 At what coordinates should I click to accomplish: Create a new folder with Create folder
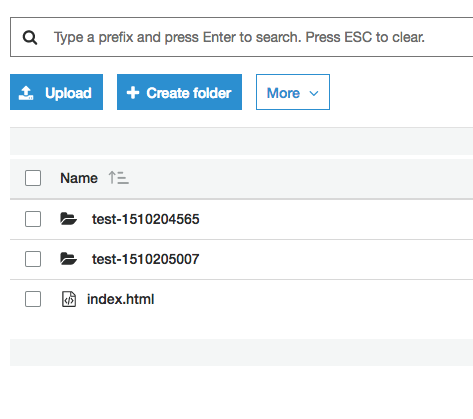coord(179,92)
